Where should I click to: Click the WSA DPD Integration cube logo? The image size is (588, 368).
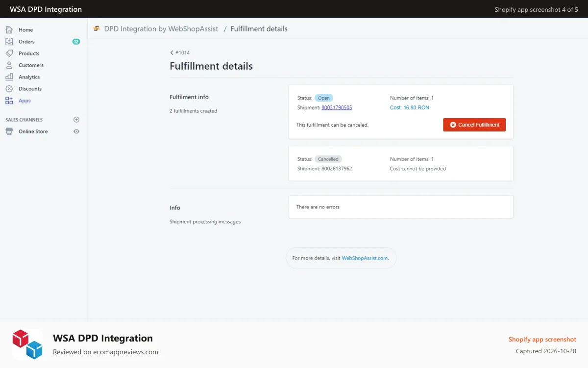tap(27, 344)
